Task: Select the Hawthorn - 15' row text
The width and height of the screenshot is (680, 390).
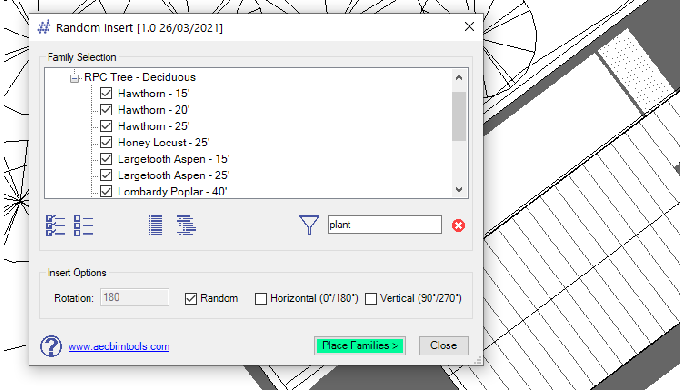Action: [x=154, y=93]
